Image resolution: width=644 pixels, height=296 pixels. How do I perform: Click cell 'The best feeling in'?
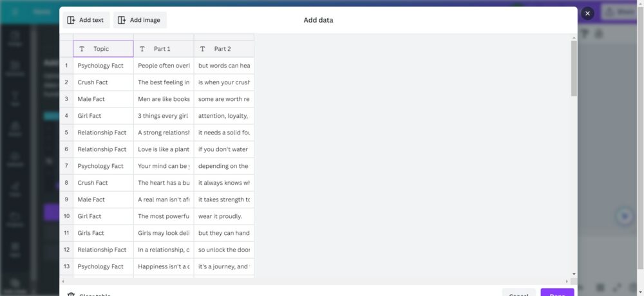164,82
